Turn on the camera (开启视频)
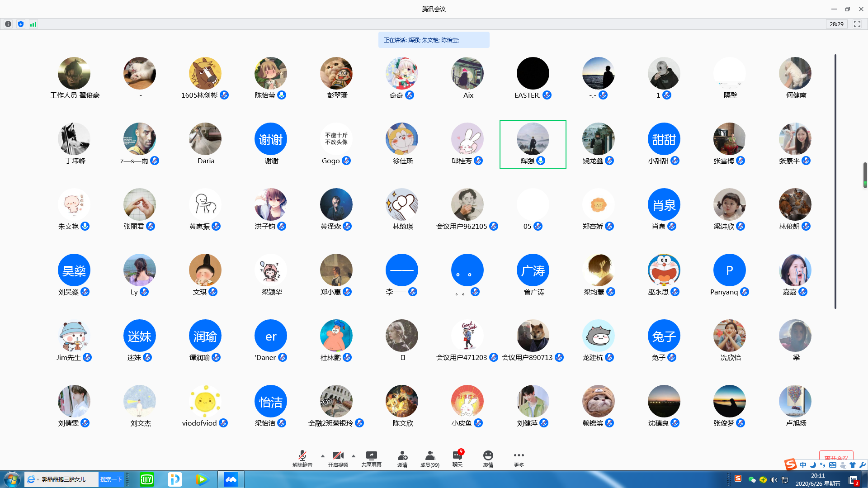The height and width of the screenshot is (488, 868). pyautogui.click(x=338, y=458)
